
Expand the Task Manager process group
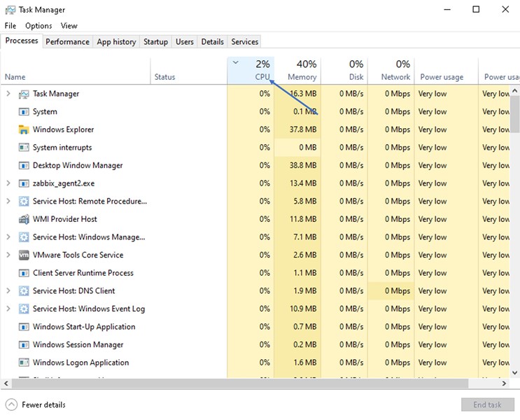pyautogui.click(x=8, y=94)
